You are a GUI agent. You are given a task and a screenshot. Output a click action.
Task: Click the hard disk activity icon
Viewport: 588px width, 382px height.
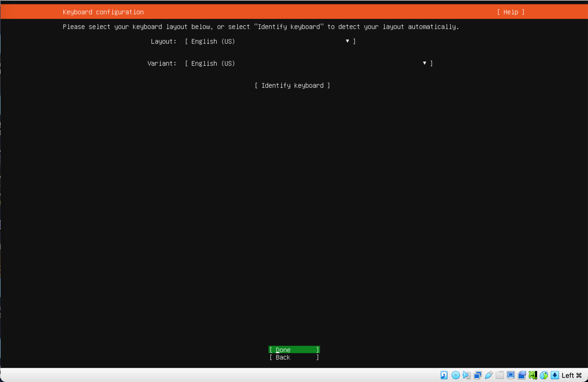pos(444,375)
